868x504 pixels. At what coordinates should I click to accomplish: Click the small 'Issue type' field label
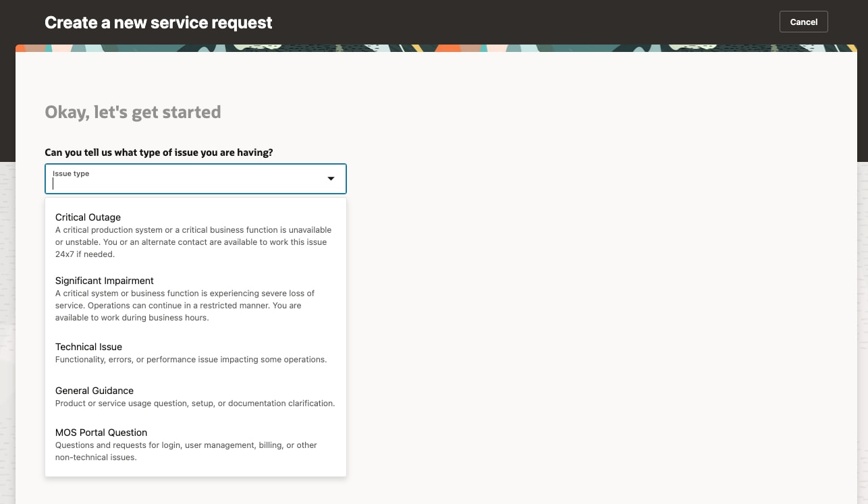[x=71, y=173]
